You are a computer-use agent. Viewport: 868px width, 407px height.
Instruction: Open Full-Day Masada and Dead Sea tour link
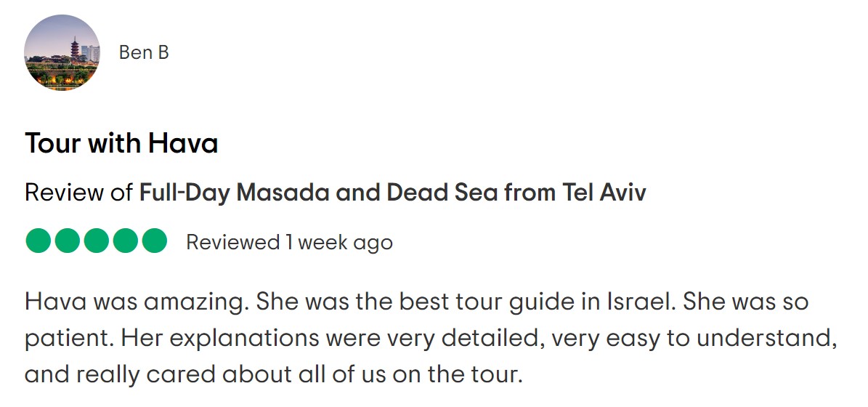(x=392, y=193)
